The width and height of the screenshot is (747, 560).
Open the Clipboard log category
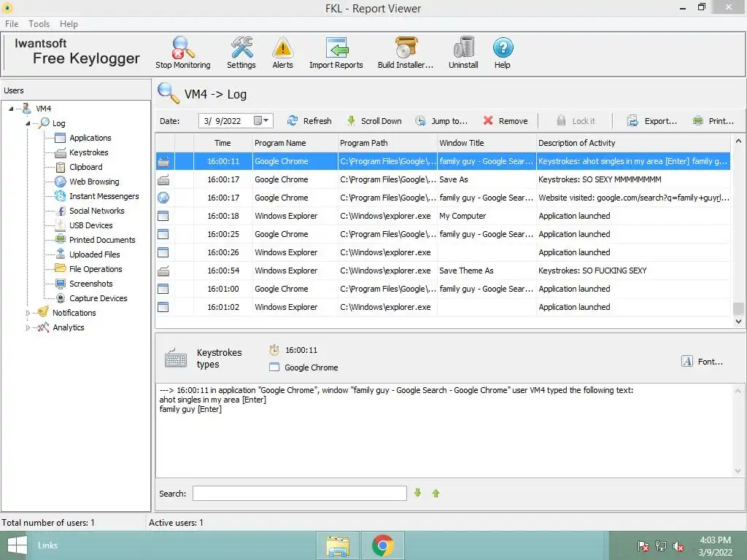[86, 167]
